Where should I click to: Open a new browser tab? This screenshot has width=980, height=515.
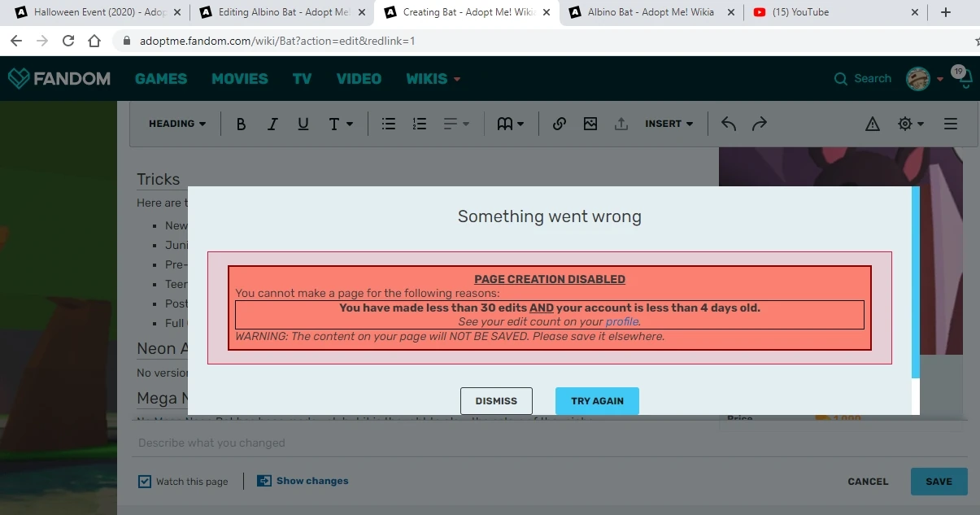(945, 12)
